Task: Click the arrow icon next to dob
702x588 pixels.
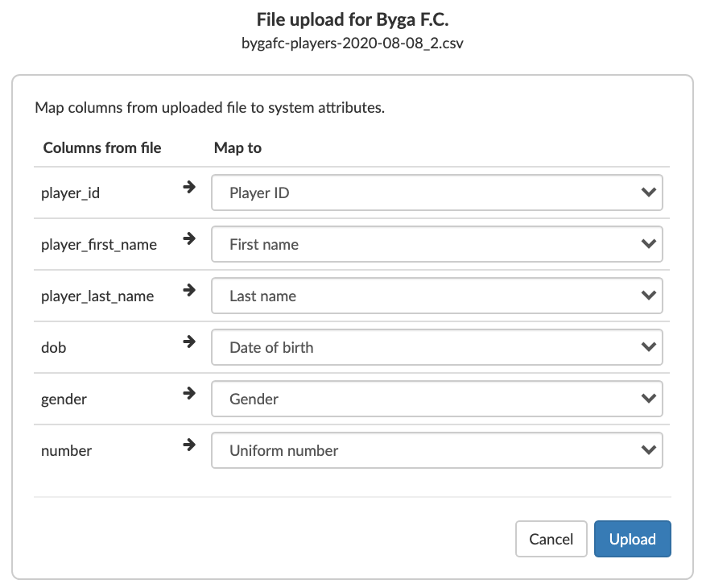Action: (189, 342)
